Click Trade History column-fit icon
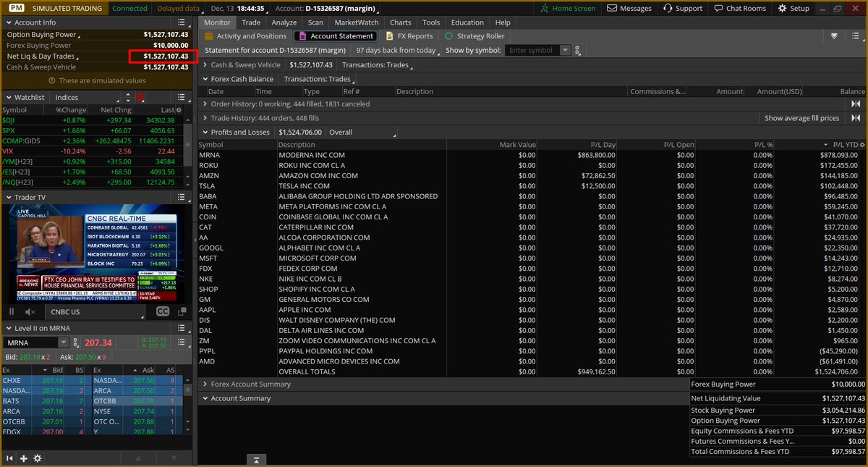The width and height of the screenshot is (868, 467). click(x=856, y=118)
